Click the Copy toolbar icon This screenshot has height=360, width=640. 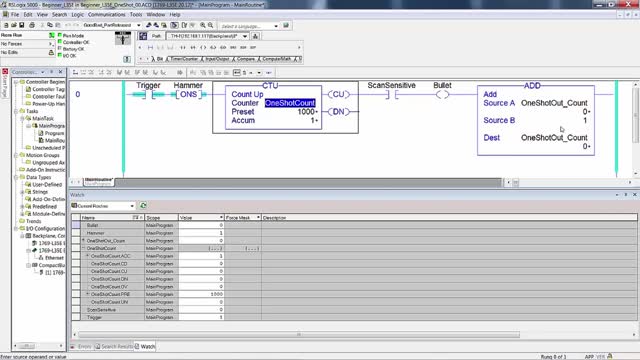click(50, 25)
